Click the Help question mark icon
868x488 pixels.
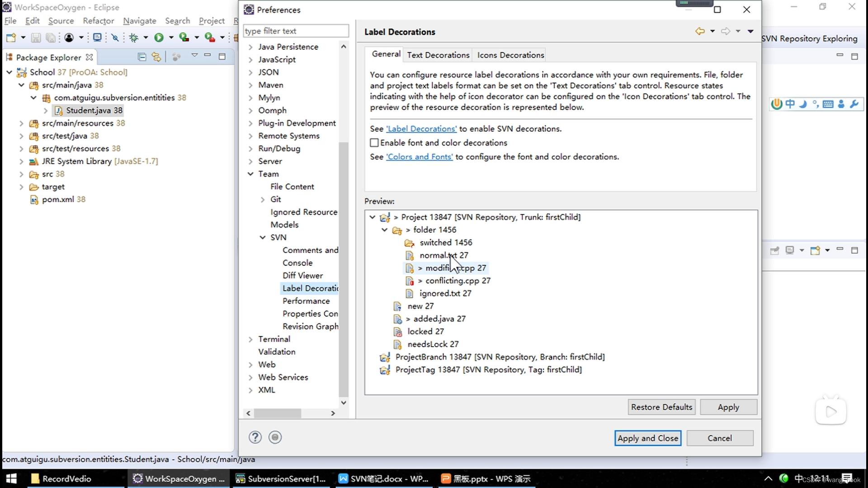(x=255, y=437)
